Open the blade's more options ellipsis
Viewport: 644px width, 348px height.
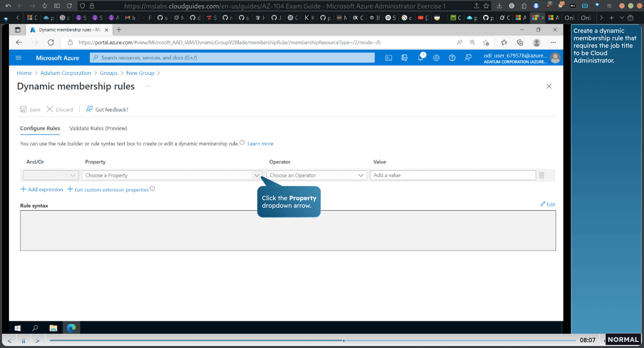click(147, 86)
